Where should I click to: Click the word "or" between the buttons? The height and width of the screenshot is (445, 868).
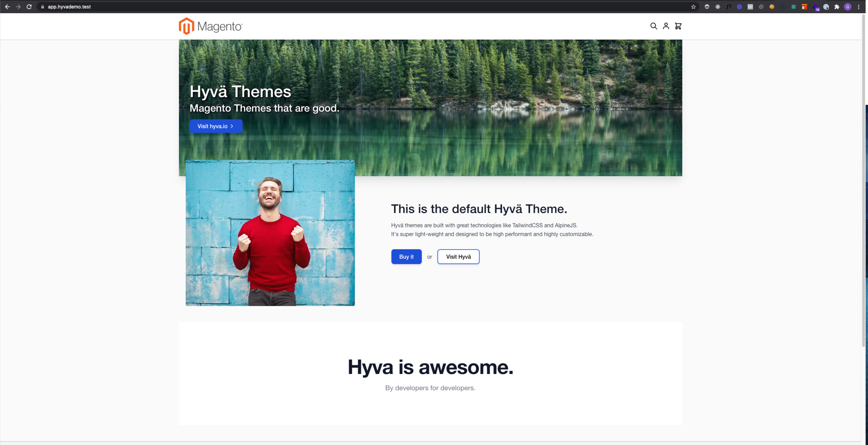pyautogui.click(x=429, y=257)
